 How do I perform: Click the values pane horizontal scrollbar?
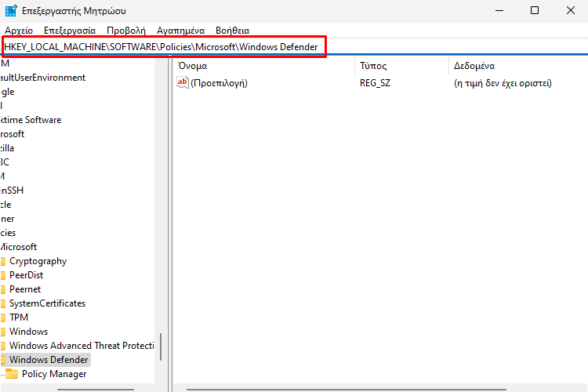pos(346,390)
